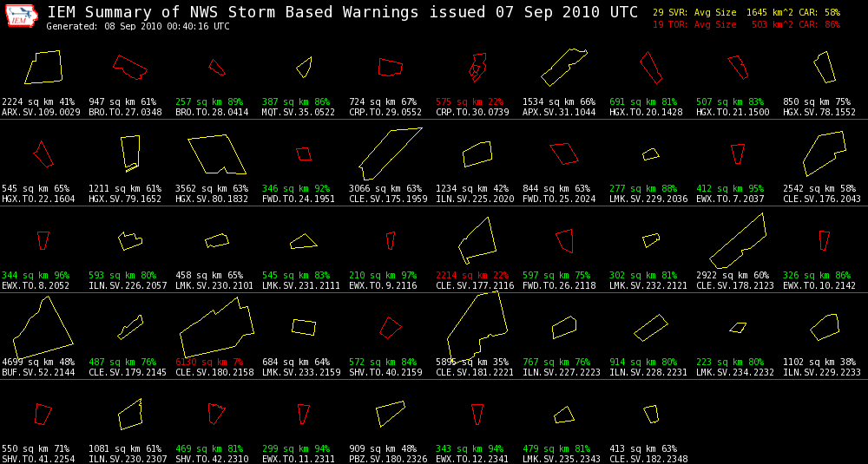
Task: Click the large yellow polygon above HGX.SV.80.1832
Action: [x=217, y=154]
